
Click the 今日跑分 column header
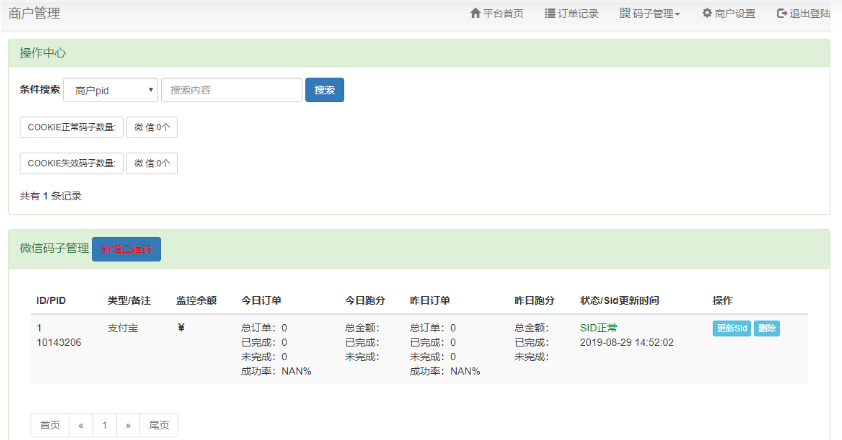click(365, 301)
